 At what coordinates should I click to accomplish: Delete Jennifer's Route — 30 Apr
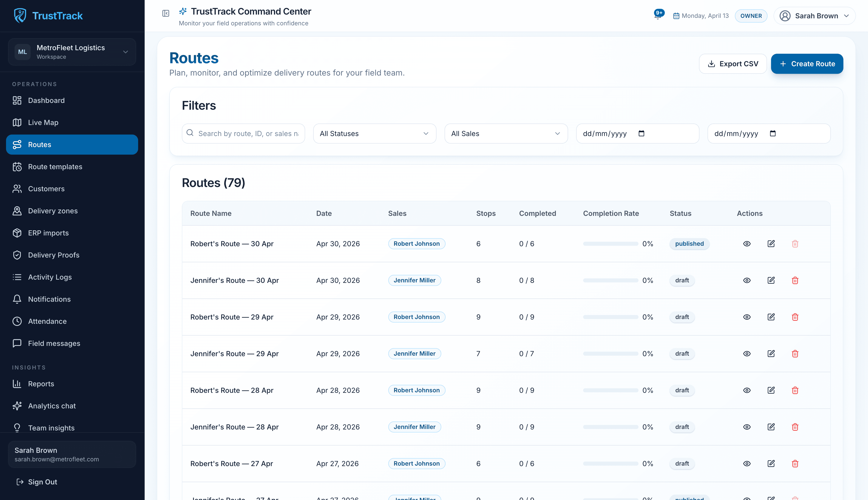coord(795,280)
